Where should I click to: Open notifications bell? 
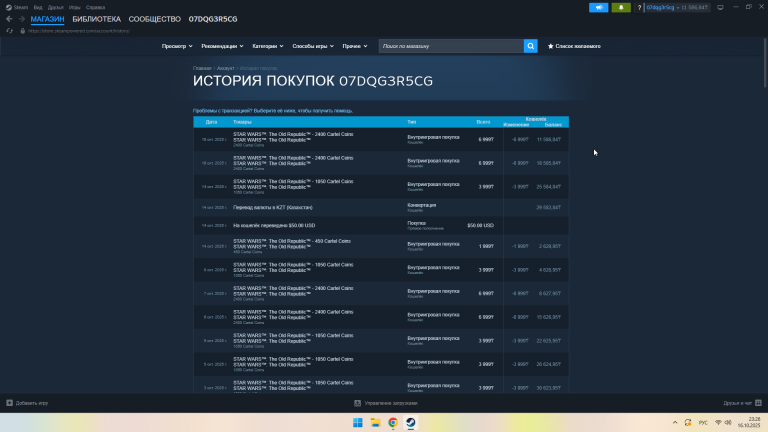tap(621, 7)
